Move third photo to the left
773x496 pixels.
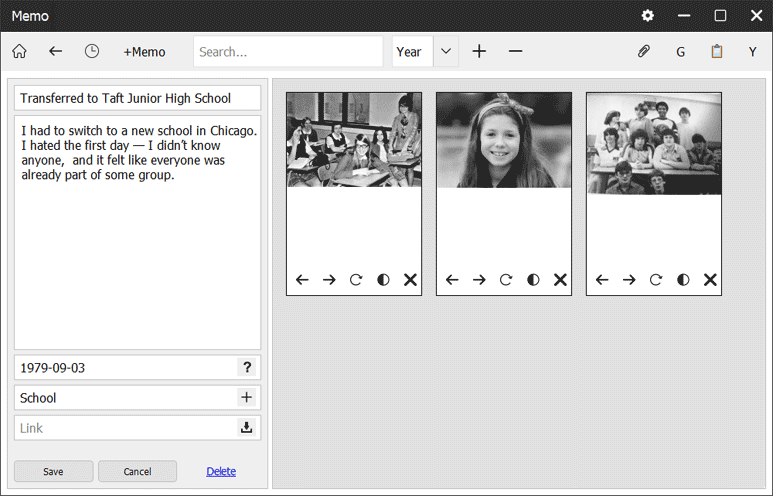pyautogui.click(x=602, y=280)
